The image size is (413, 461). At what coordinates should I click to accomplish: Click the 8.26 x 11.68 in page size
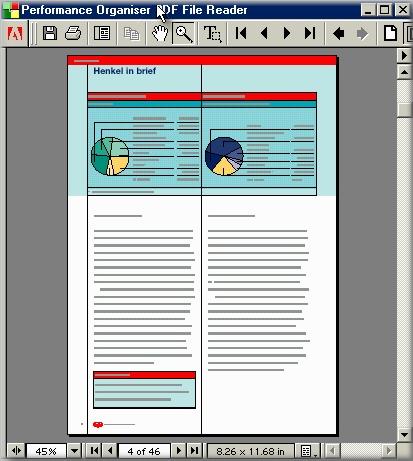250,451
